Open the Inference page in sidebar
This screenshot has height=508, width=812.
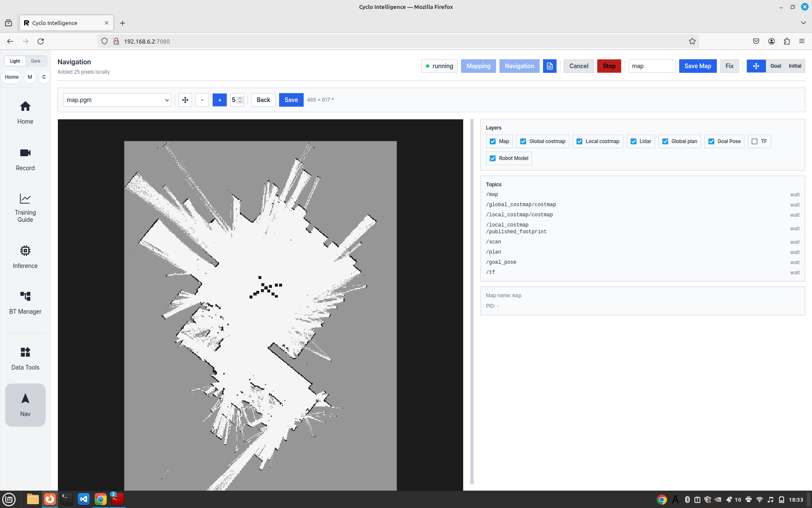pyautogui.click(x=25, y=257)
